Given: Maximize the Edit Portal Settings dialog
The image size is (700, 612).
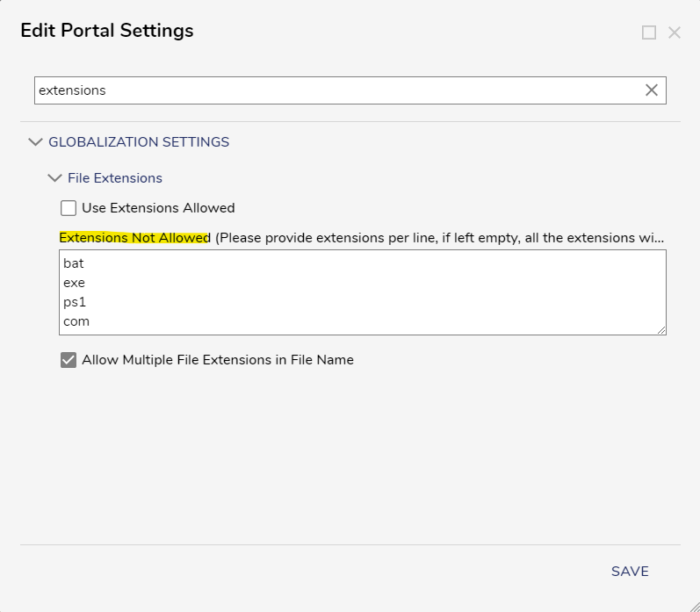Looking at the screenshot, I should (x=649, y=32).
